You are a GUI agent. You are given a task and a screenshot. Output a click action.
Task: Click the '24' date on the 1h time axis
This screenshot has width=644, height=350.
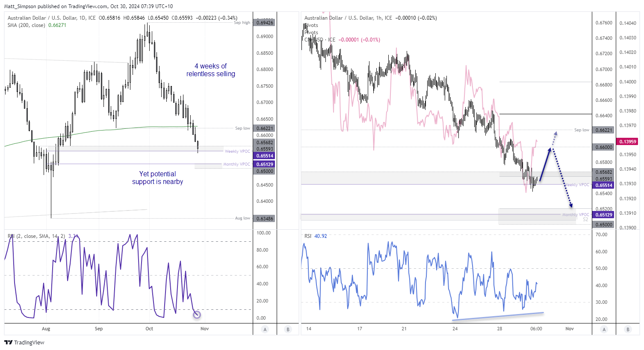point(455,329)
